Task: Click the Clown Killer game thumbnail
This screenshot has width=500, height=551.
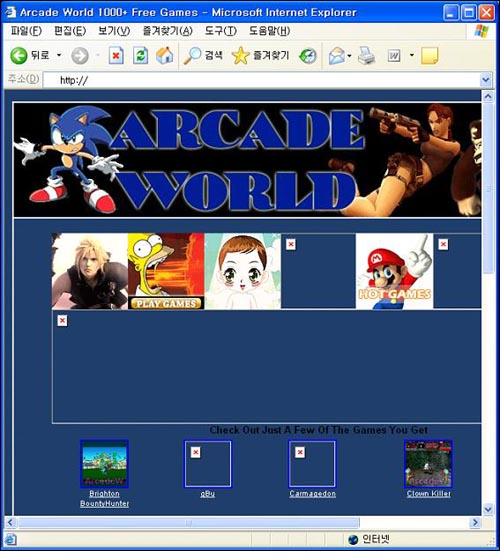Action: (x=429, y=464)
